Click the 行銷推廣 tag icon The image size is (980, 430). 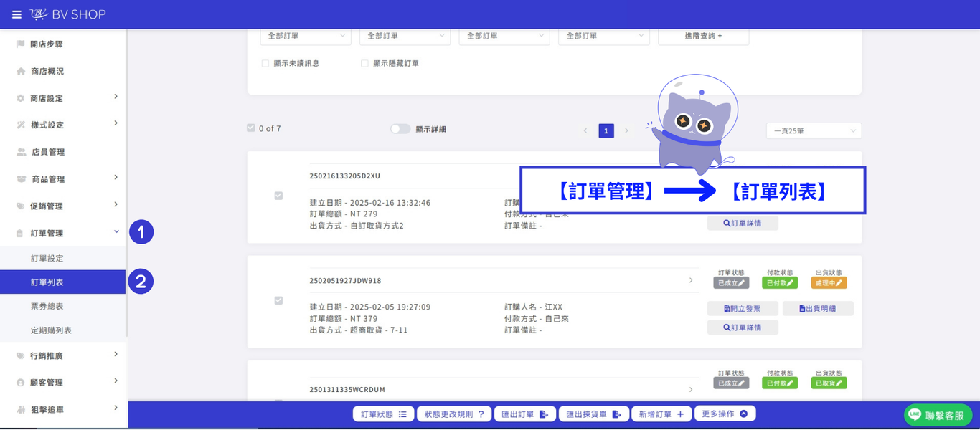point(20,356)
